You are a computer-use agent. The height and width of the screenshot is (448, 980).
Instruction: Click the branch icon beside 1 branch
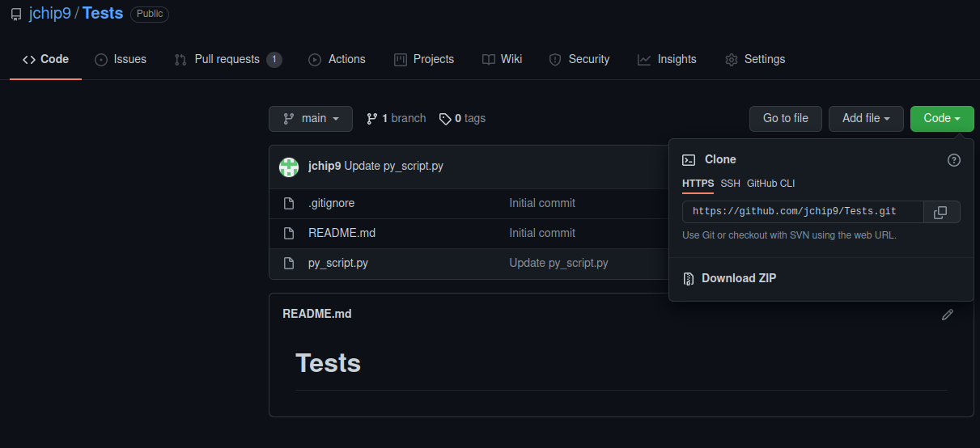tap(372, 119)
